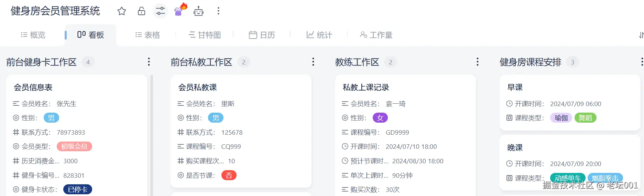Open the header three-dot more menu
The width and height of the screenshot is (644, 196).
(x=218, y=11)
